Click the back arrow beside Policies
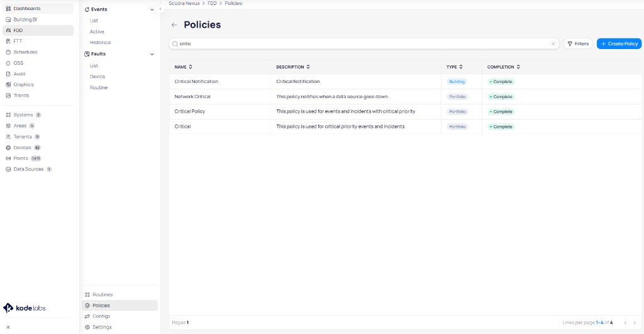 [174, 25]
